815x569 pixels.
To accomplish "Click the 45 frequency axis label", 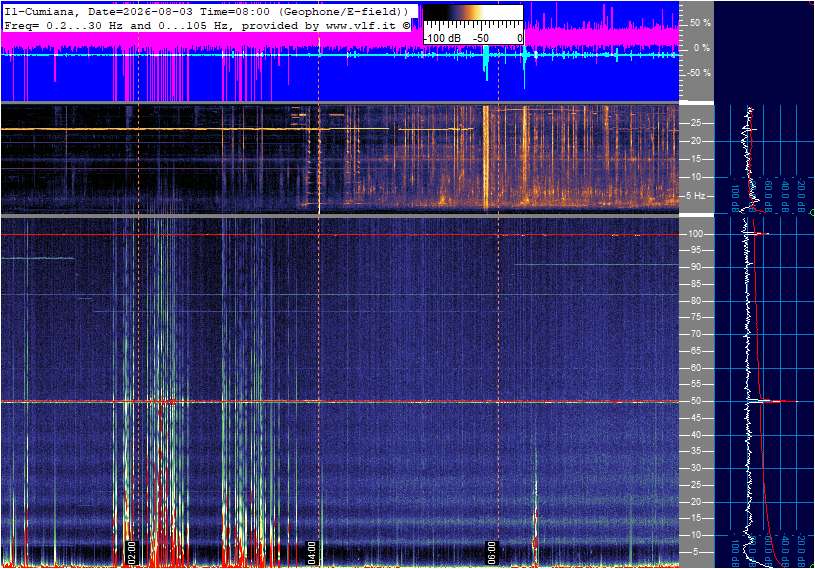I will tap(695, 418).
